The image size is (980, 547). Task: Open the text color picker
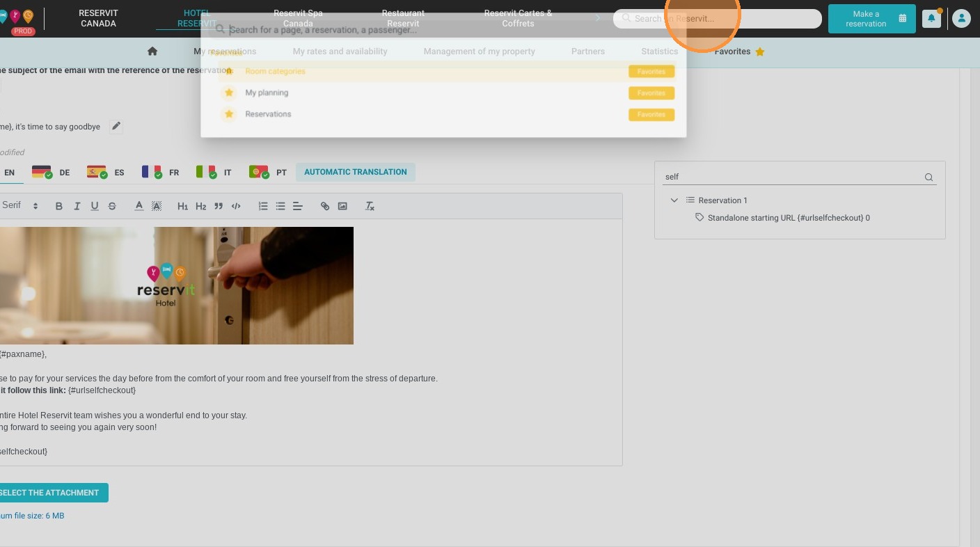point(139,206)
